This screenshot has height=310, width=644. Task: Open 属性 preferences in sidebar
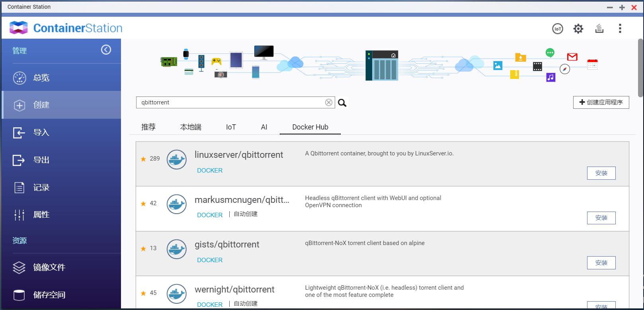tap(41, 214)
